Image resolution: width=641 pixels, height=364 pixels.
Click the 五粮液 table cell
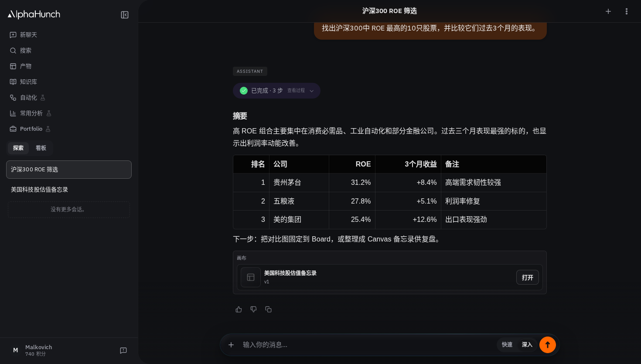(x=299, y=201)
